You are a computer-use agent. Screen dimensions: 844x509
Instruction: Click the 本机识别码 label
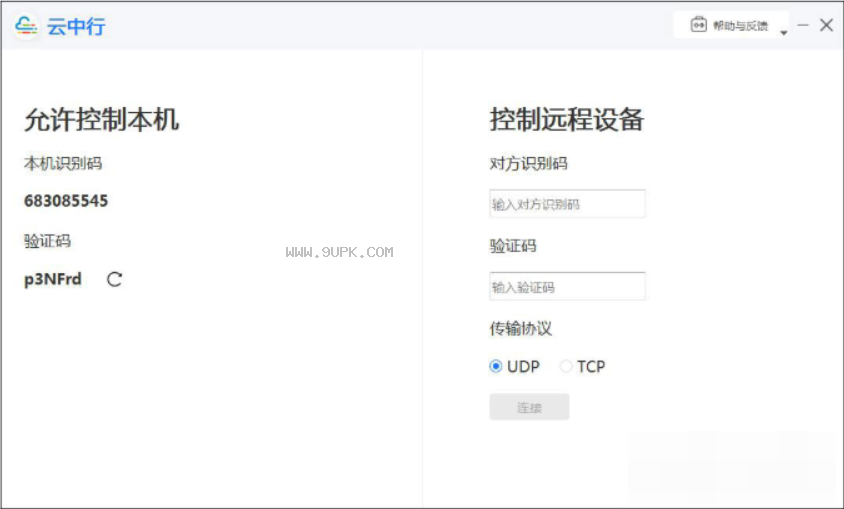[63, 164]
